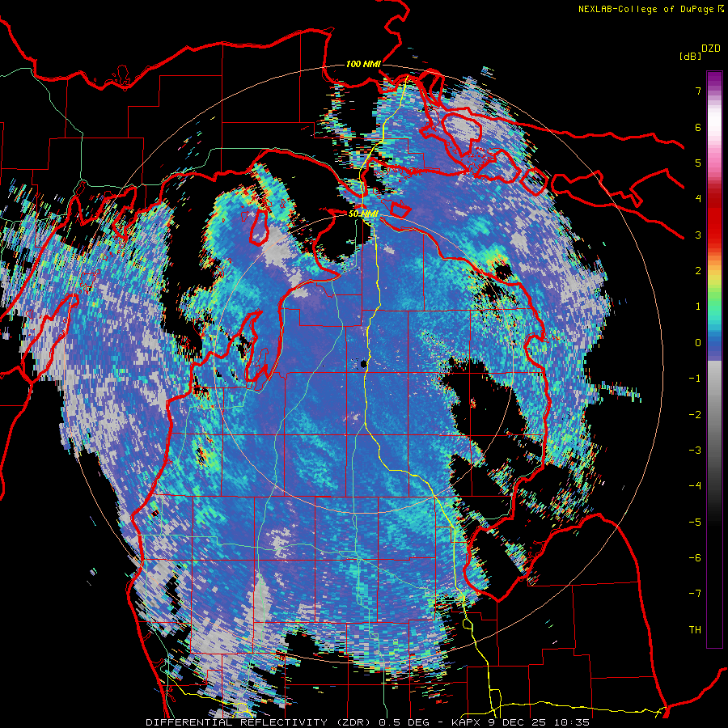The height and width of the screenshot is (728, 728).
Task: Click the 6 tick label on color scale
Action: (x=698, y=127)
